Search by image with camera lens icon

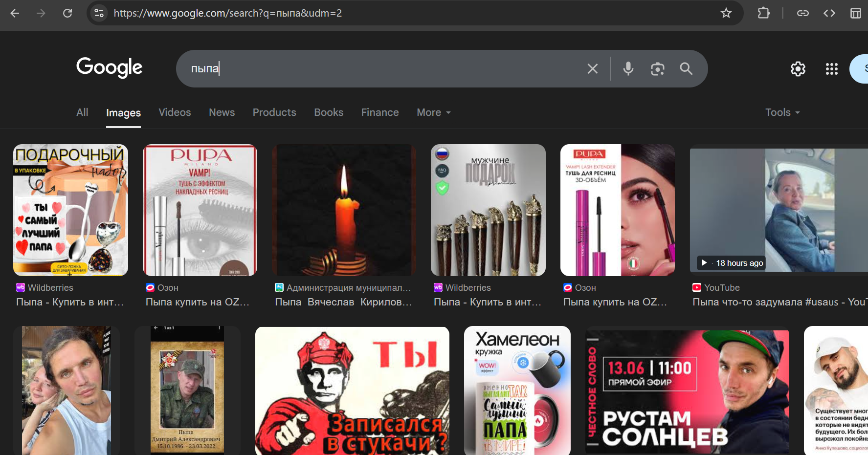pyautogui.click(x=658, y=69)
